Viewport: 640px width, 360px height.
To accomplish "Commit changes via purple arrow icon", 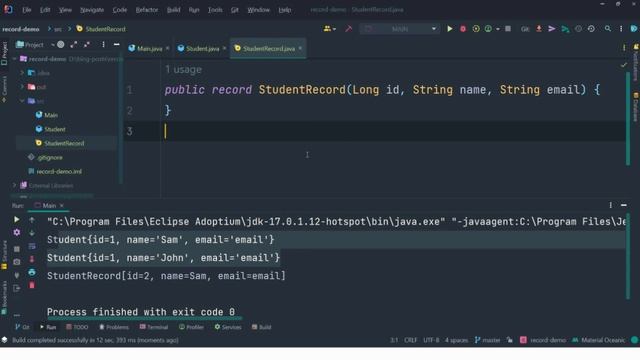I will click(x=551, y=29).
